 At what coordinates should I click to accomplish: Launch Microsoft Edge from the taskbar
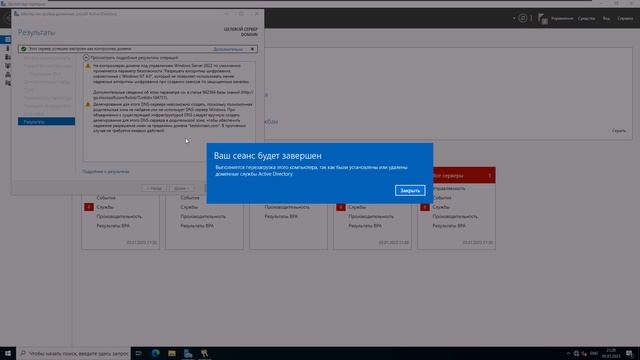coord(156,353)
